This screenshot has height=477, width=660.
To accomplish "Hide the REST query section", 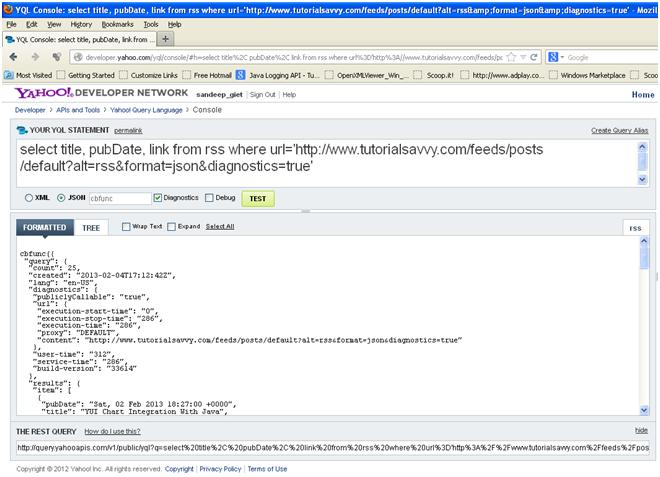I will [641, 430].
